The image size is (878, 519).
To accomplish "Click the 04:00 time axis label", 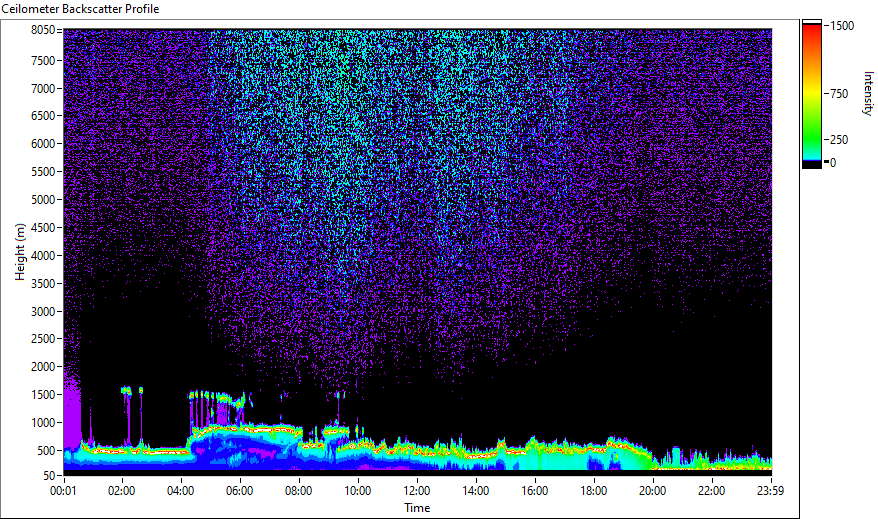I will coord(180,491).
